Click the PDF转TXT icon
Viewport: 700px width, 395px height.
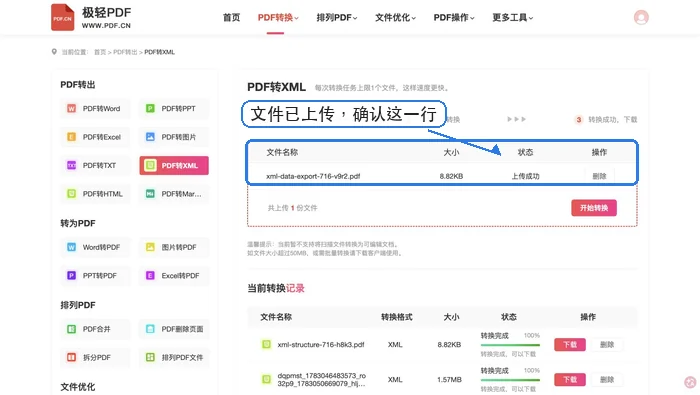tap(71, 166)
